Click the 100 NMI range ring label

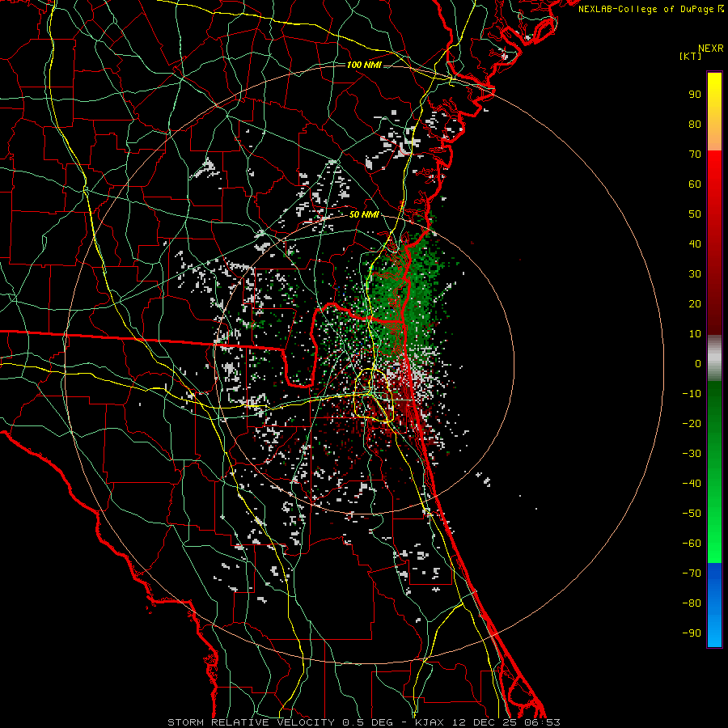tap(364, 65)
